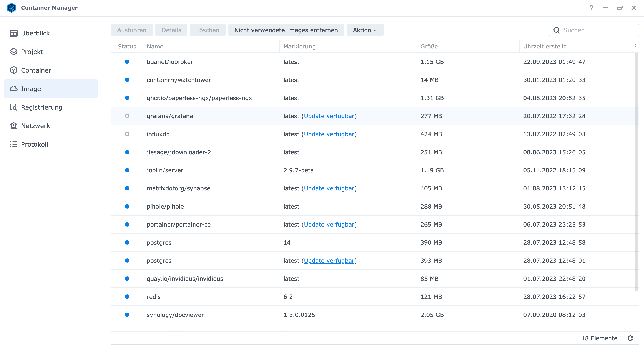Click the Container cube icon
Image resolution: width=644 pixels, height=350 pixels.
(13, 70)
